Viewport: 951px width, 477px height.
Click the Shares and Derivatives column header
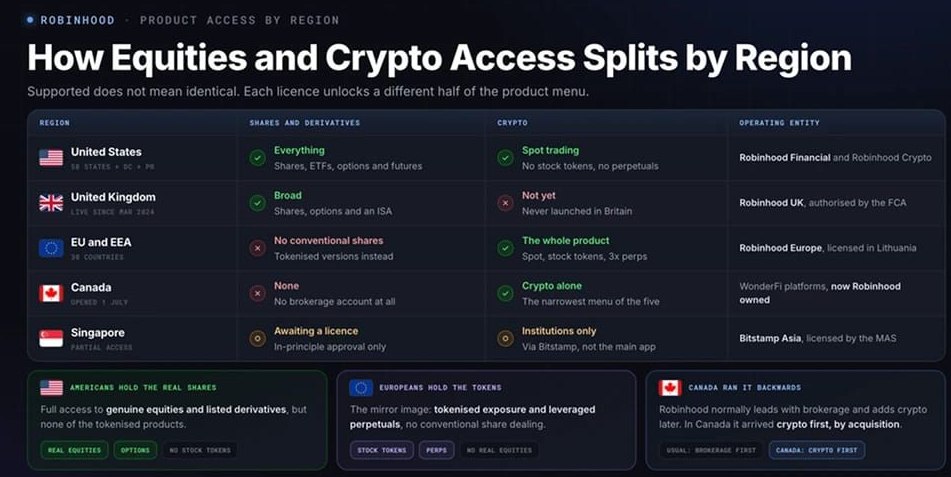click(x=304, y=123)
